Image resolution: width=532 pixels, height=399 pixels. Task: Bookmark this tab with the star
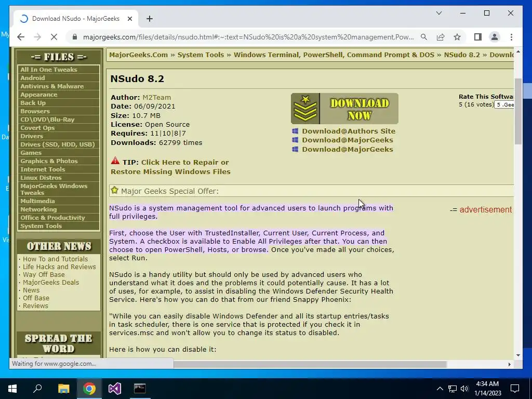pos(457,37)
